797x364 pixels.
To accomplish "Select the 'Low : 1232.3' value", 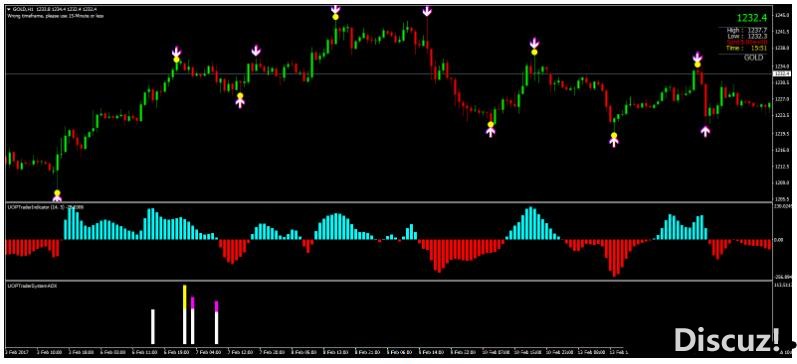I will [x=747, y=36].
